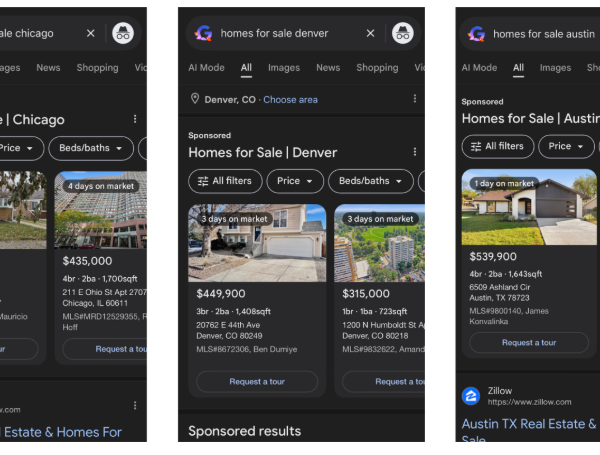The width and height of the screenshot is (600, 455).
Task: Edit the homes for sale denver query
Action: pos(274,33)
